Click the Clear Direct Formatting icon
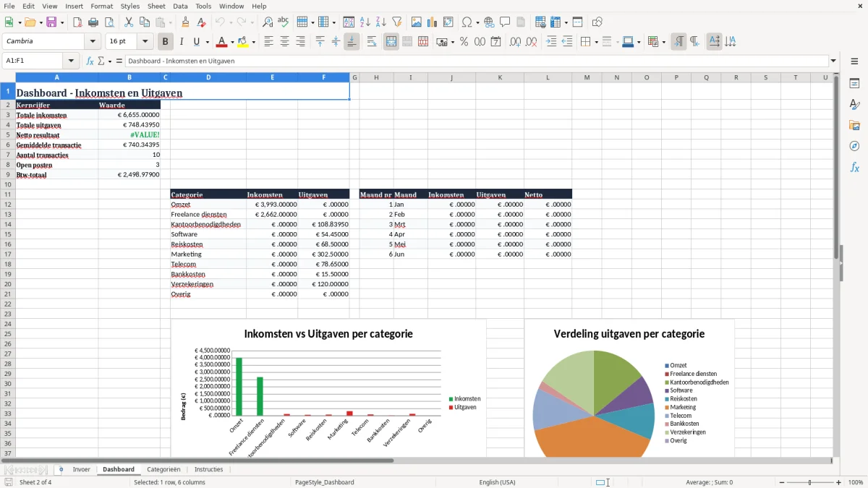This screenshot has height=488, width=868. 200,22
